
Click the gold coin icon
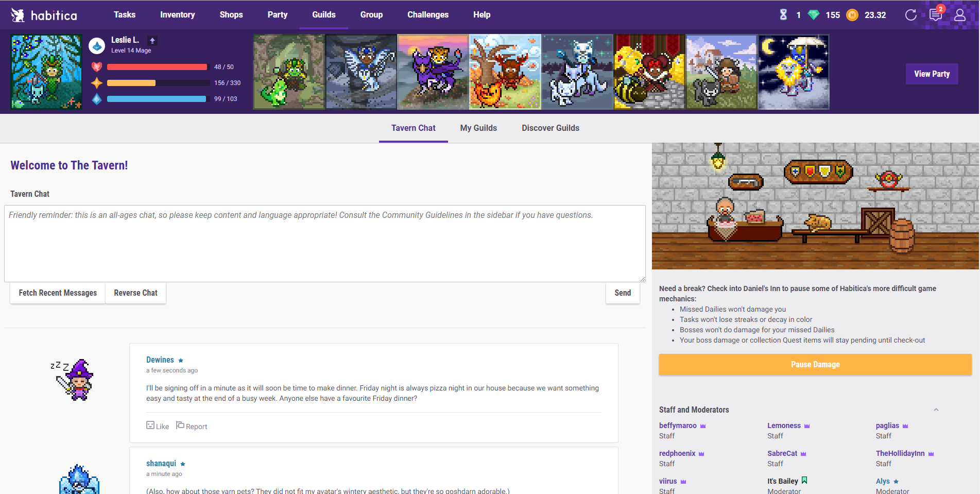(852, 15)
